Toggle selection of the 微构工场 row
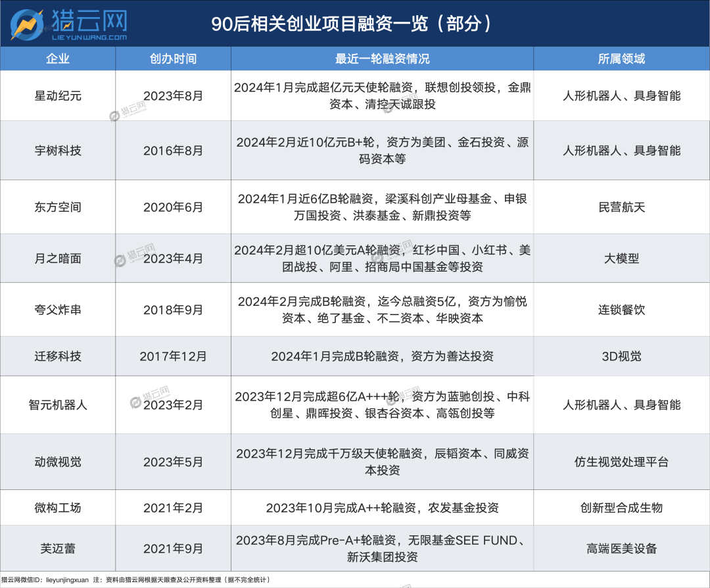 tap(58, 507)
